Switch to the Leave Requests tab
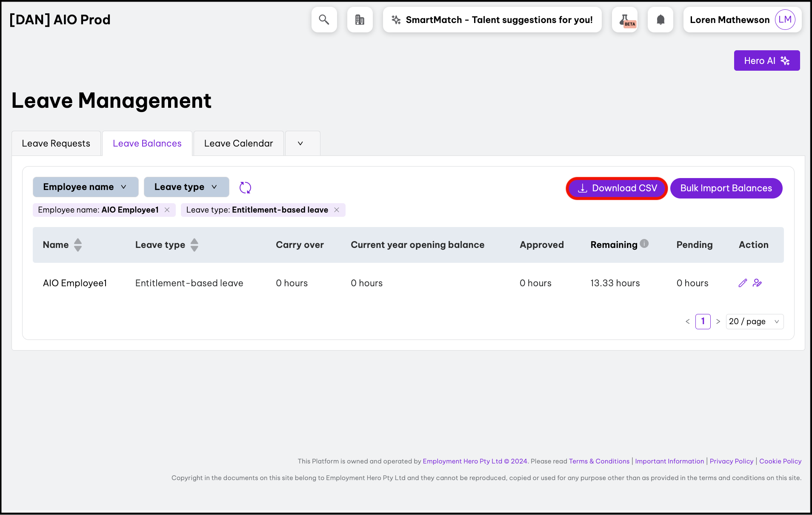This screenshot has height=515, width=812. click(56, 144)
